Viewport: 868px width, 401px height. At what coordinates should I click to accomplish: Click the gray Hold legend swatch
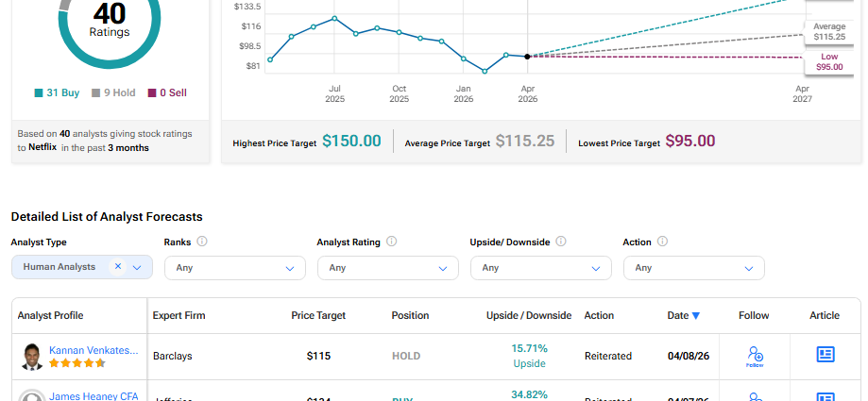click(x=95, y=93)
